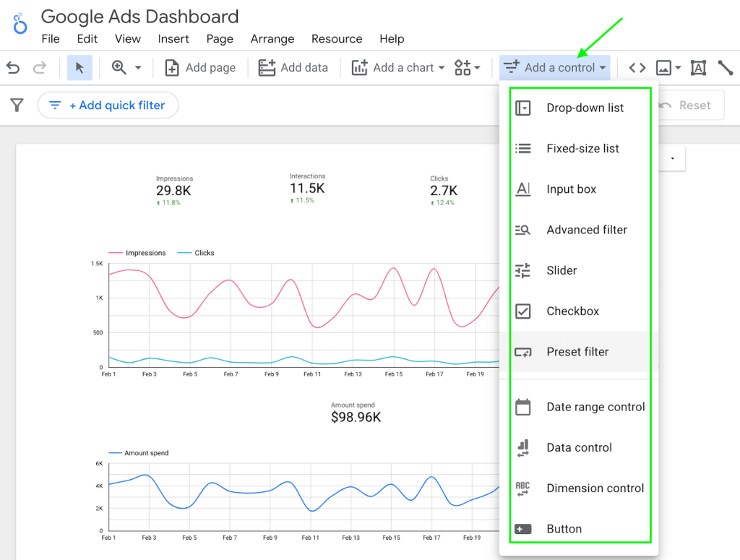This screenshot has height=560, width=740.
Task: Click the Add data button
Action: [x=293, y=68]
